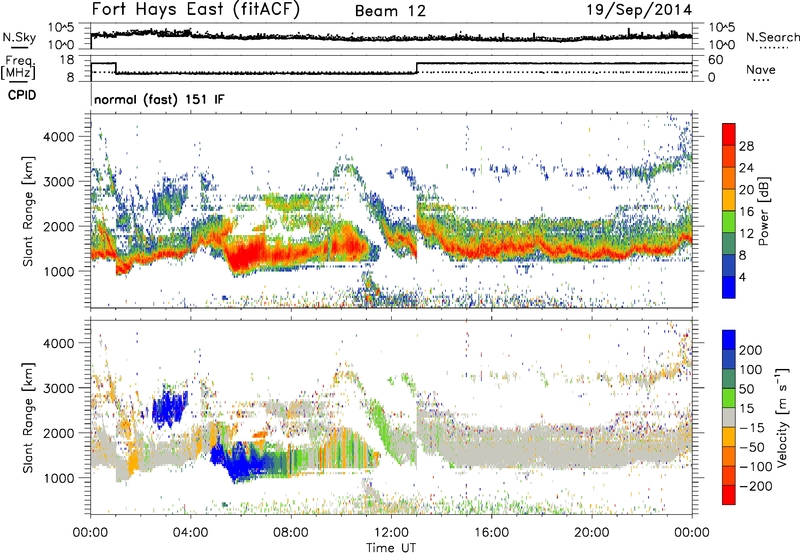Click the light green 12–16 dB colorbar segment
Screen dimensions: 800x554
coord(729,222)
